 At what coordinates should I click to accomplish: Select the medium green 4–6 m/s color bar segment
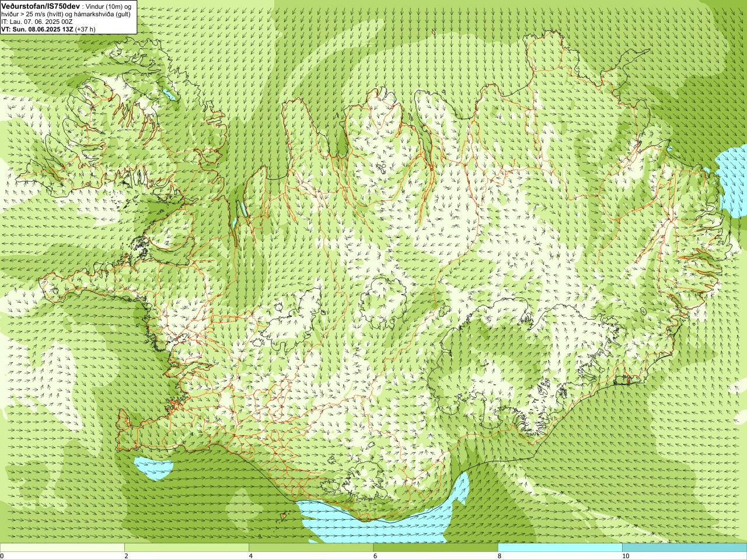[x=311, y=548]
